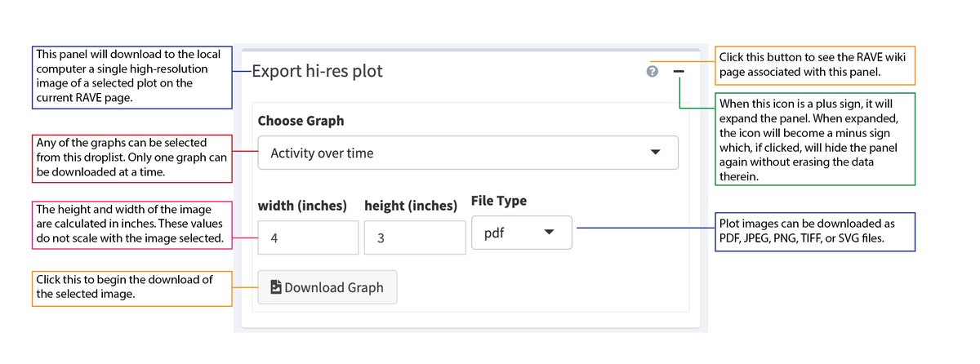980x364 pixels.
Task: Select the red annotation about graph droplist
Action: coord(131,158)
